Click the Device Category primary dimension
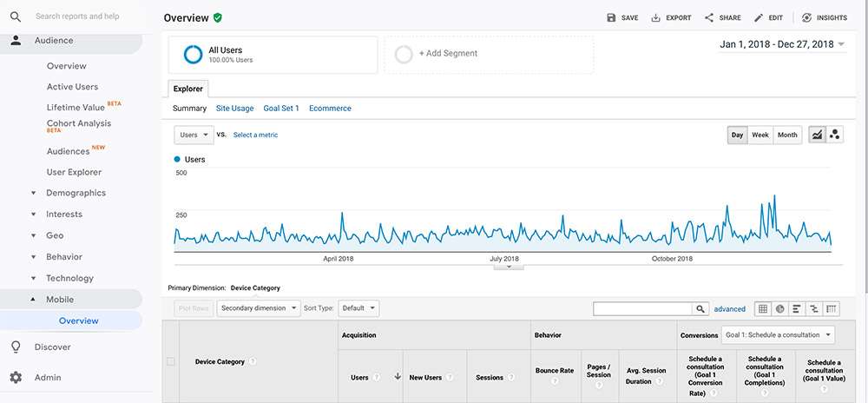Viewport: 868px width, 403px height. [255, 287]
